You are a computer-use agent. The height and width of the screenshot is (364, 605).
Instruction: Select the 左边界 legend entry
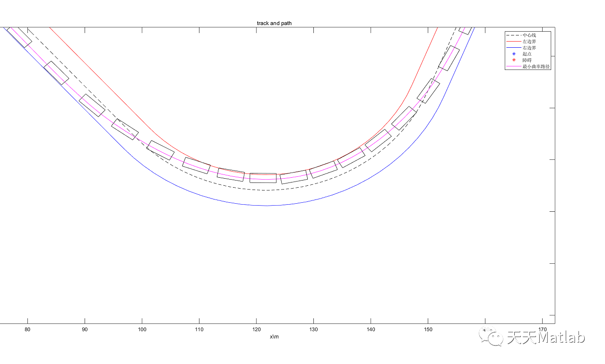click(x=529, y=42)
